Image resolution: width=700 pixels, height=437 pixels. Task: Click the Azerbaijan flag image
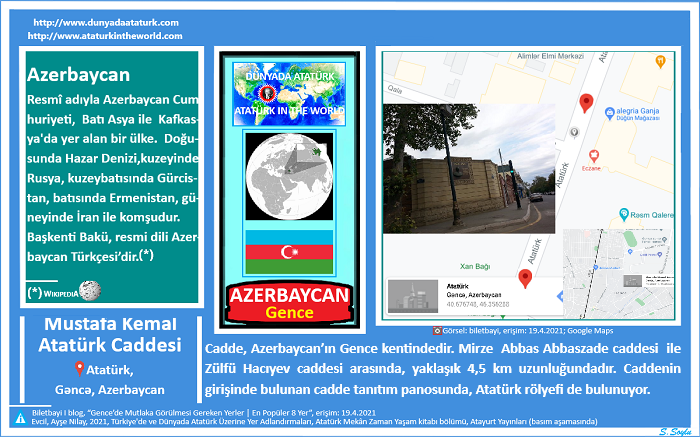289,252
